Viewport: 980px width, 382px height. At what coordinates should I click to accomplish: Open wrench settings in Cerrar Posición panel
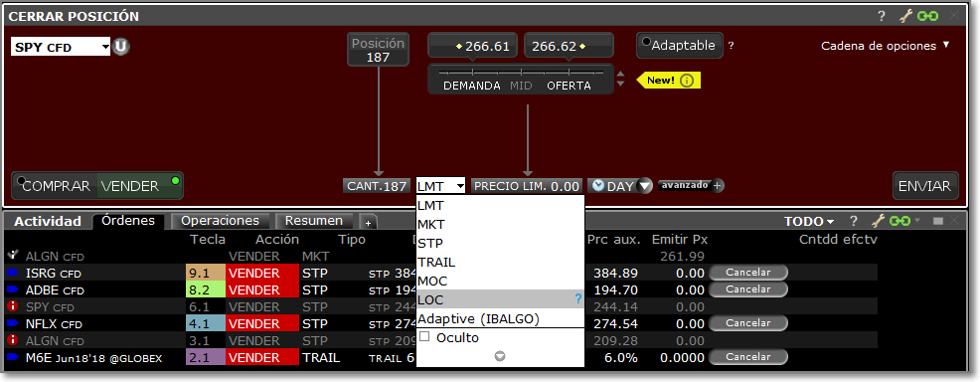[906, 16]
